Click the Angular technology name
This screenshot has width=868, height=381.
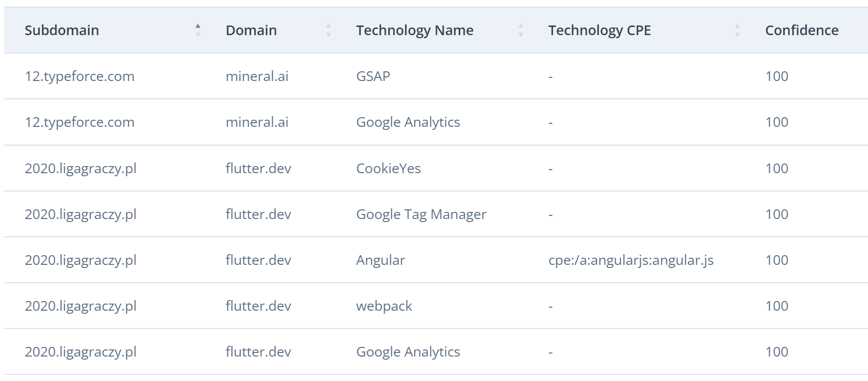(380, 260)
